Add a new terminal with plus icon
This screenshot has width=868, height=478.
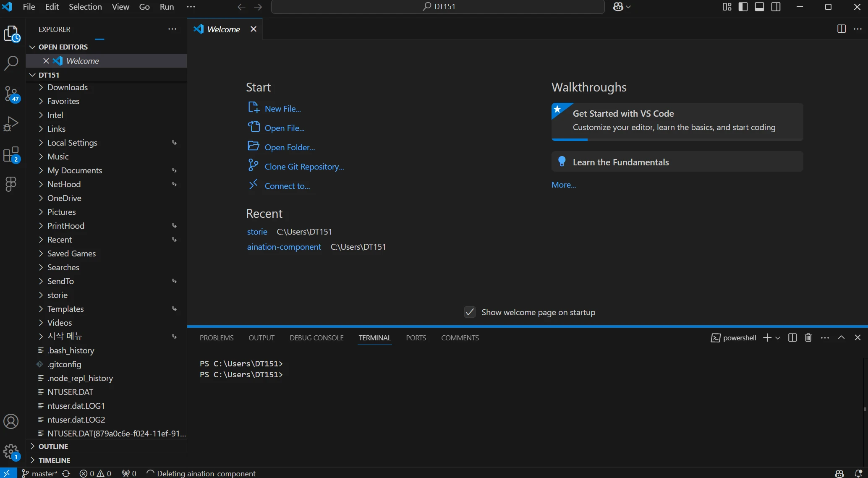point(767,337)
